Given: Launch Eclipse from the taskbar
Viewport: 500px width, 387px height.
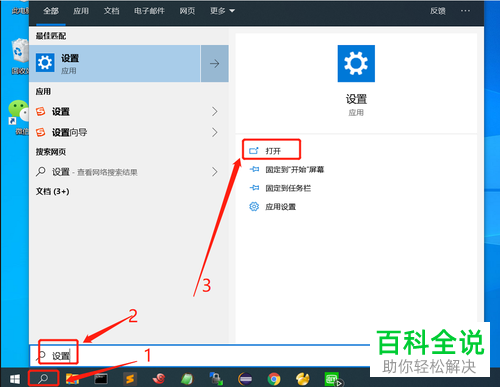Looking at the screenshot, I should click(x=245, y=379).
